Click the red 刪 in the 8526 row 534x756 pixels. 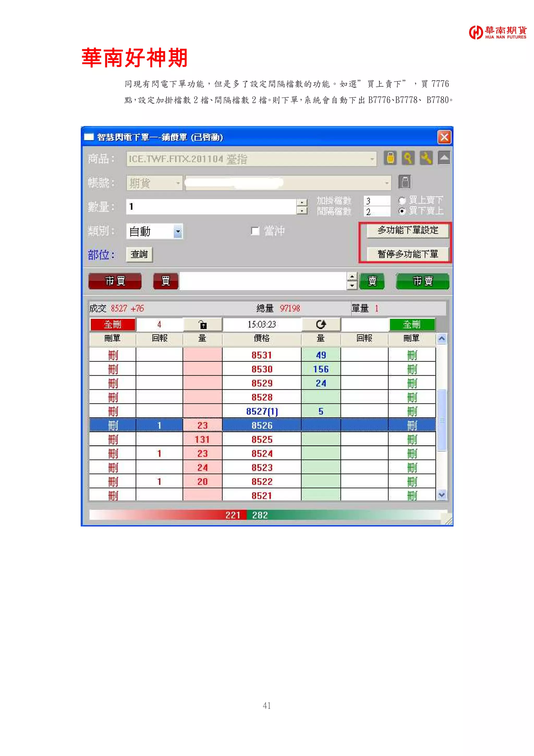[113, 425]
